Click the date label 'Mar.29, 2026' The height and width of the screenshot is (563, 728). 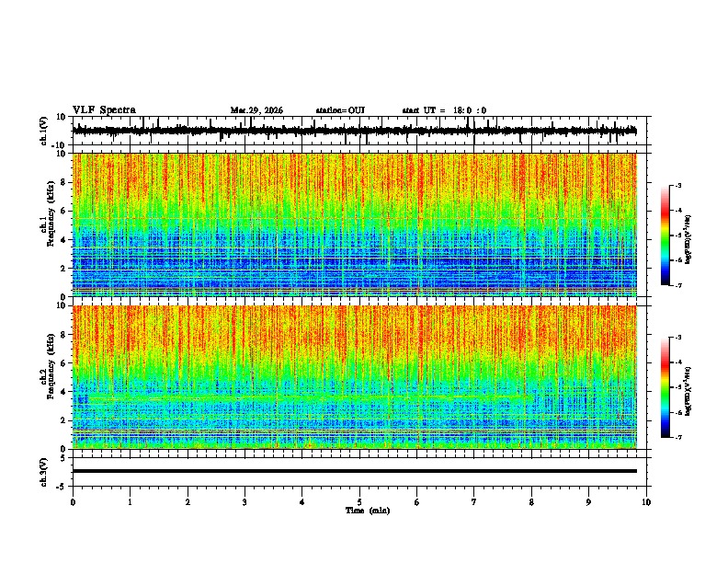[256, 110]
